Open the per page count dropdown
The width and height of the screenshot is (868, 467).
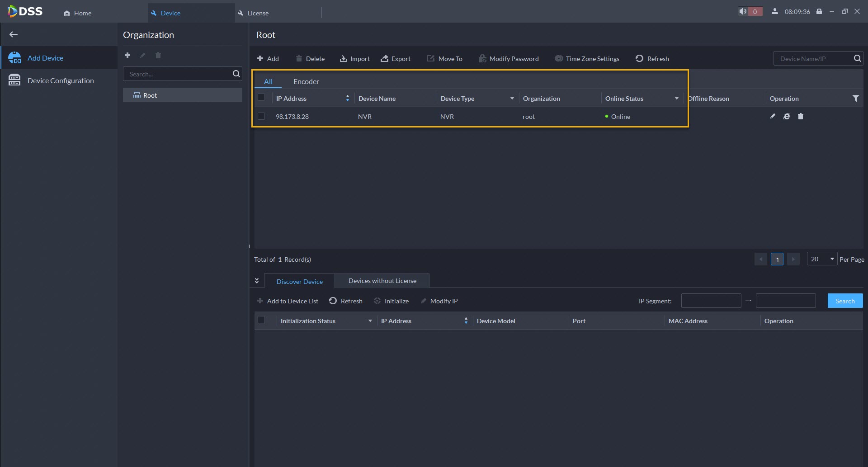tap(822, 259)
